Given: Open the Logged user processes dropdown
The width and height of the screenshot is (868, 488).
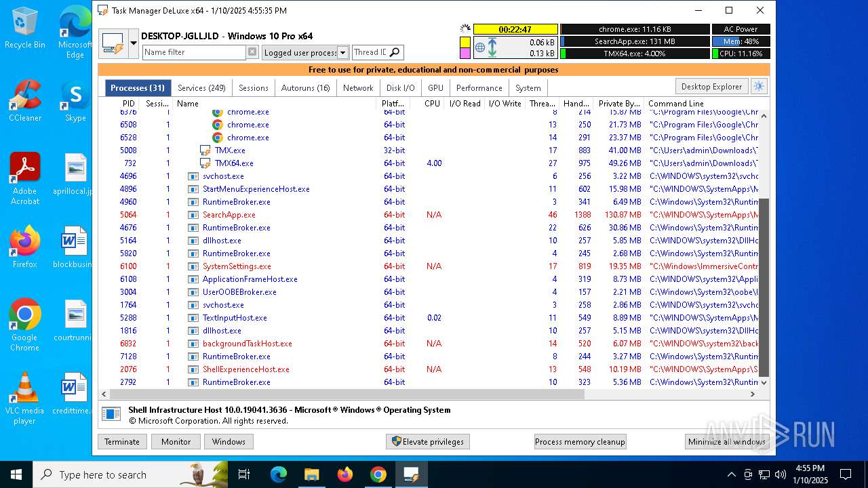Looking at the screenshot, I should [x=342, y=52].
